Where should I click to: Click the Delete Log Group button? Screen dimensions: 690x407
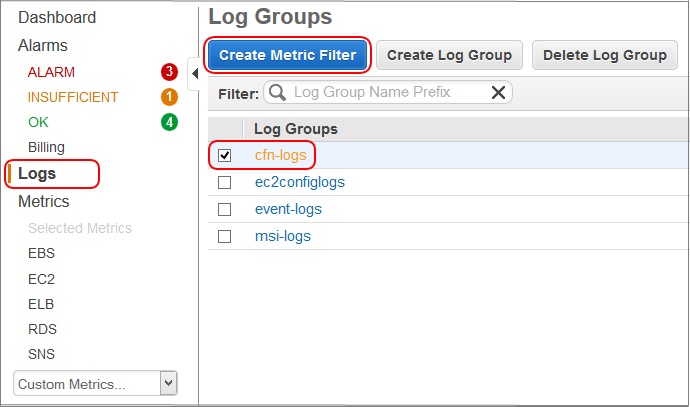[604, 55]
